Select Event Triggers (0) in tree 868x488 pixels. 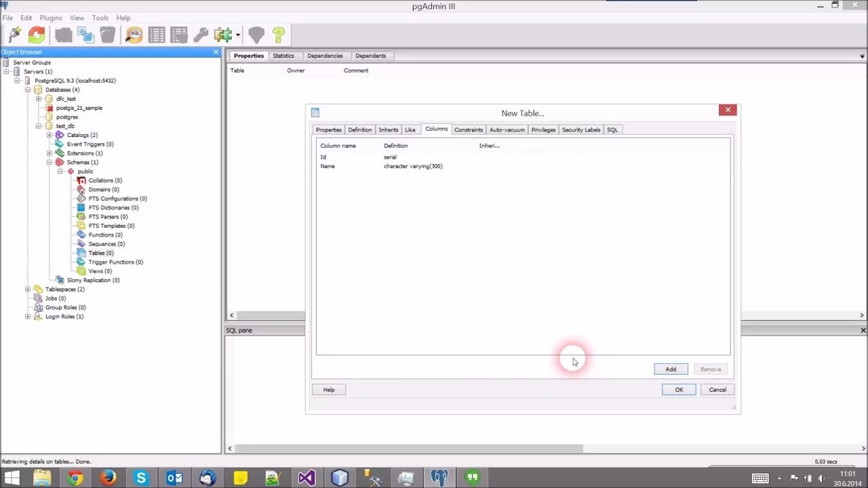click(90, 144)
